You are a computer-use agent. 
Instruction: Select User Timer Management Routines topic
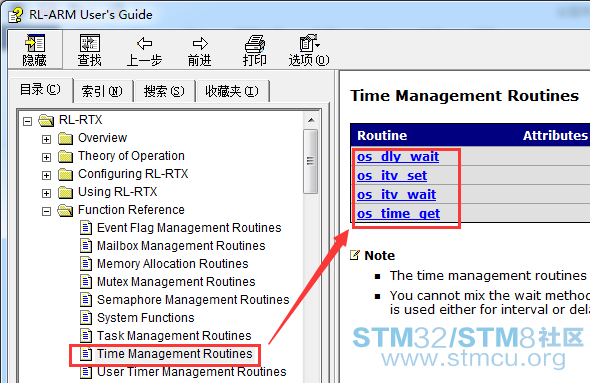point(192,372)
